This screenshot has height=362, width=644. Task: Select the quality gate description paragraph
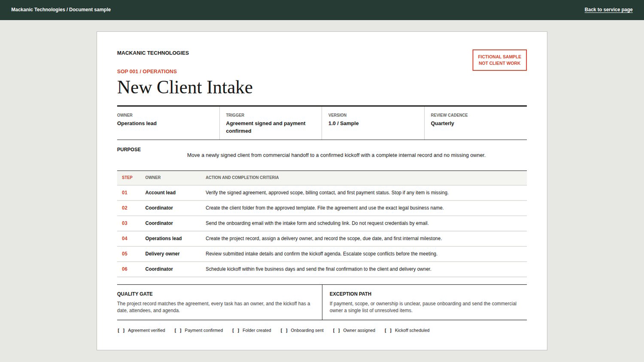[x=213, y=307]
